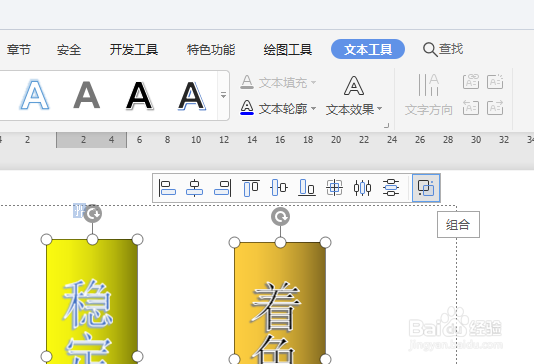Screen dimensions: 534x364
Task: Click rotate handle of the orange 着色 shape
Action: coord(281,217)
